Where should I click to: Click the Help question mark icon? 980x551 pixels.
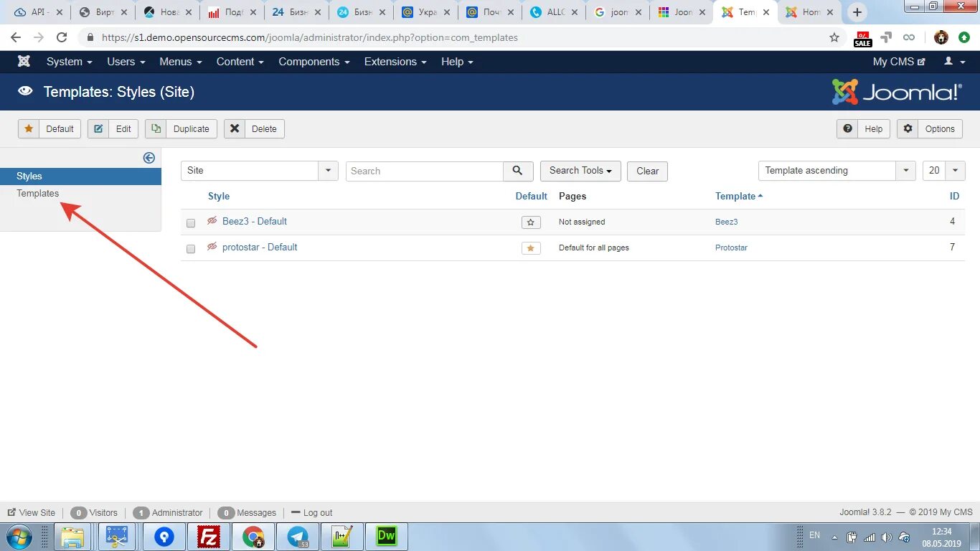coord(847,128)
